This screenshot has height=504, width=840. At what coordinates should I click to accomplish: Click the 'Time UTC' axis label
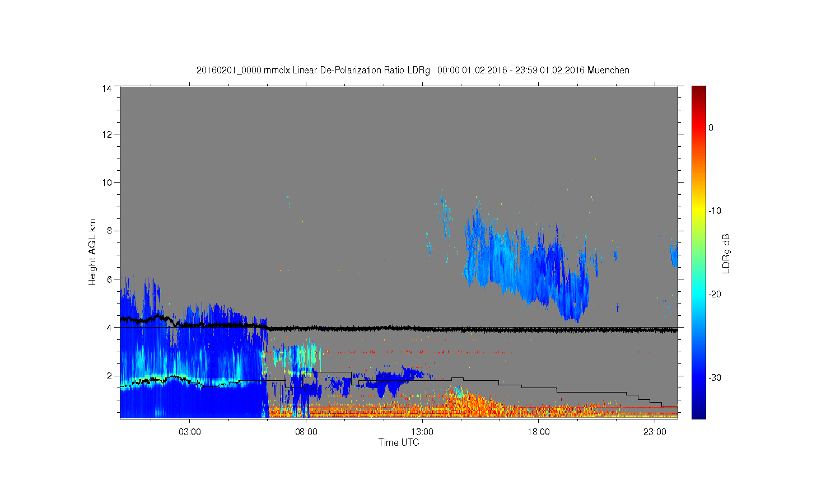click(x=399, y=442)
